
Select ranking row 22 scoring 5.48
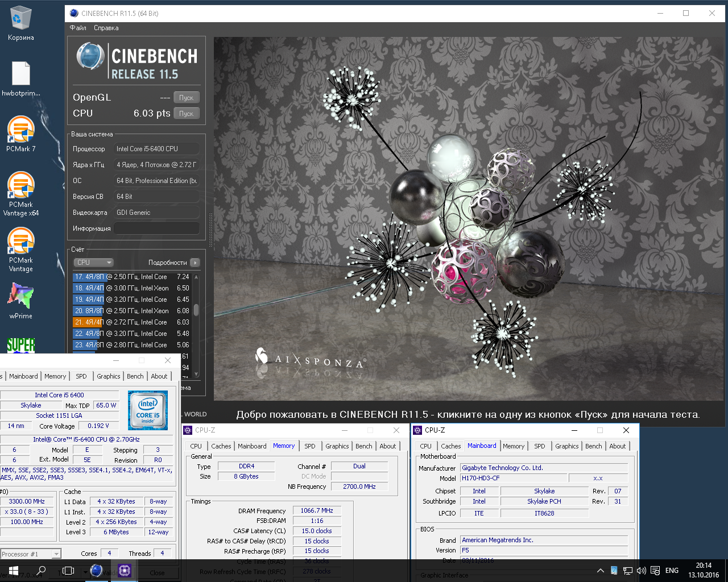point(133,334)
